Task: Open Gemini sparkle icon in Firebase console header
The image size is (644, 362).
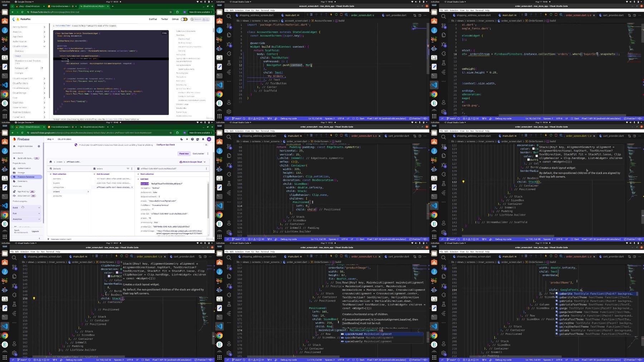Action: click(187, 139)
